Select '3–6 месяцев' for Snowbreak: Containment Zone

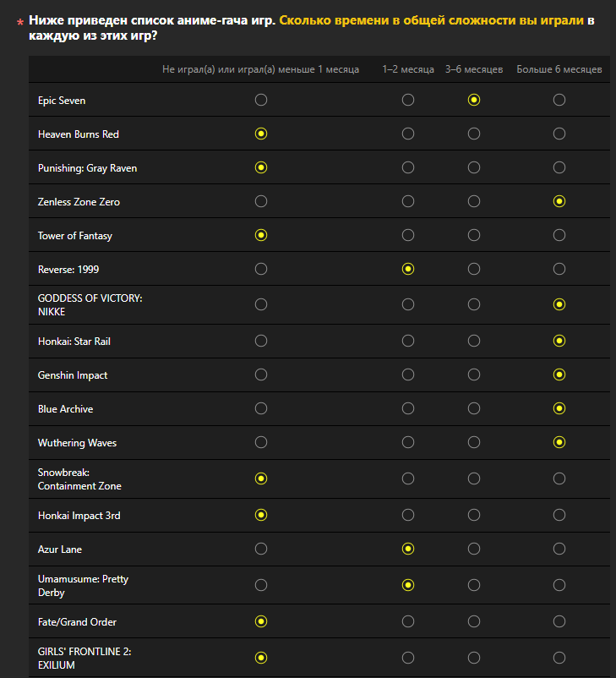pos(474,478)
